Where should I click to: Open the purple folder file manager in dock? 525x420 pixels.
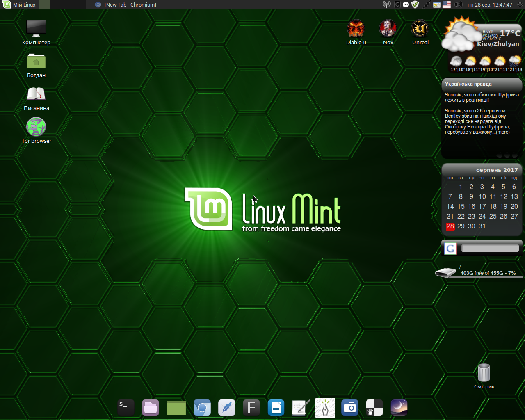click(151, 408)
